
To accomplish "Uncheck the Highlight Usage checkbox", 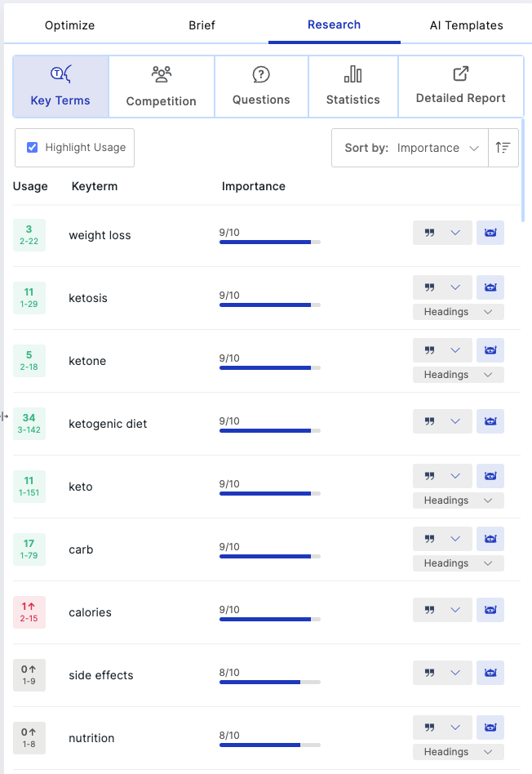I will tap(32, 148).
